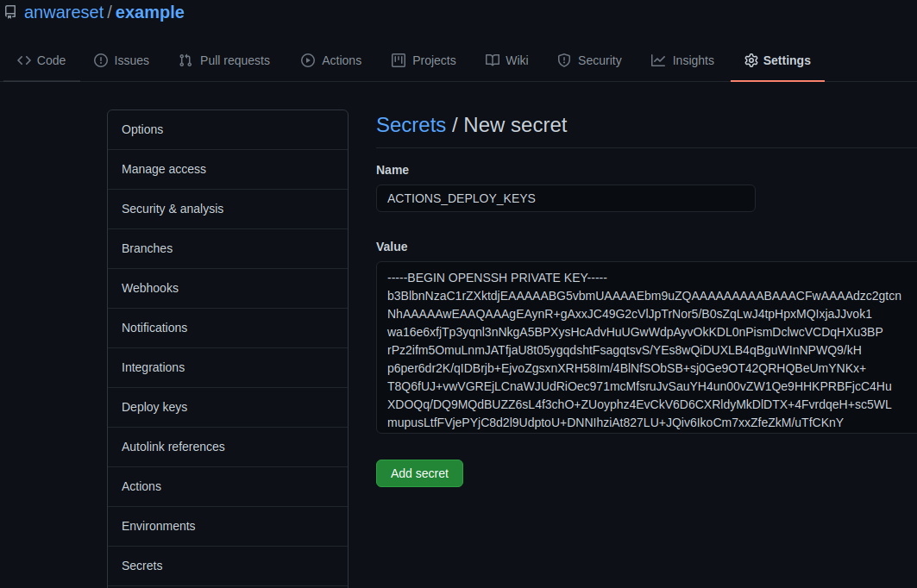This screenshot has height=588, width=917.
Task: Click the Issues circle icon
Action: (x=101, y=60)
